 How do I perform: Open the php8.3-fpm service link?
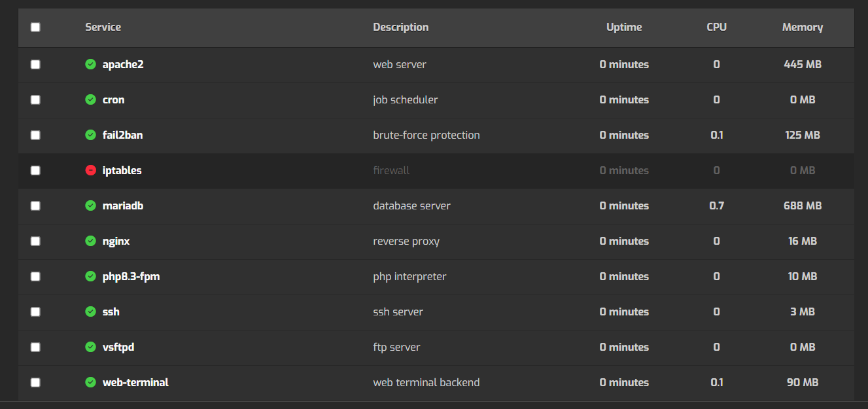point(131,277)
